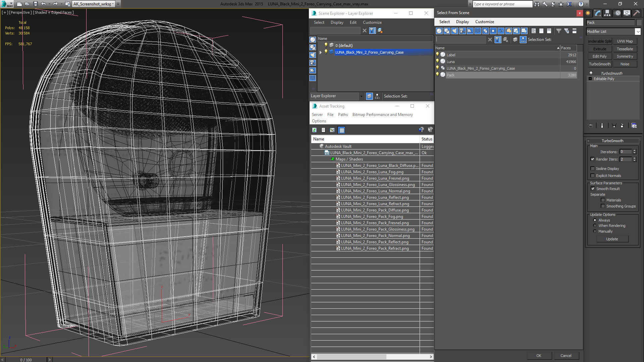Open Paths menu in Asset Tracking

pos(343,115)
